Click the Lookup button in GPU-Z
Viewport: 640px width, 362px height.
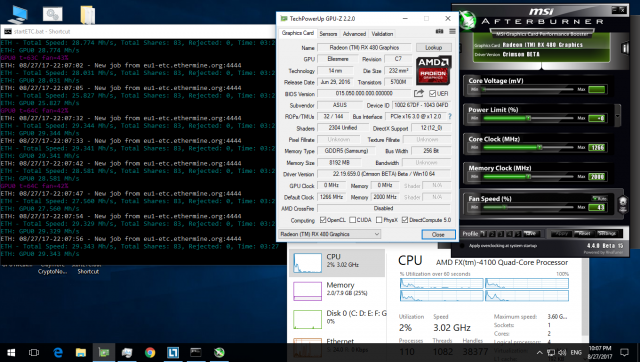click(433, 48)
